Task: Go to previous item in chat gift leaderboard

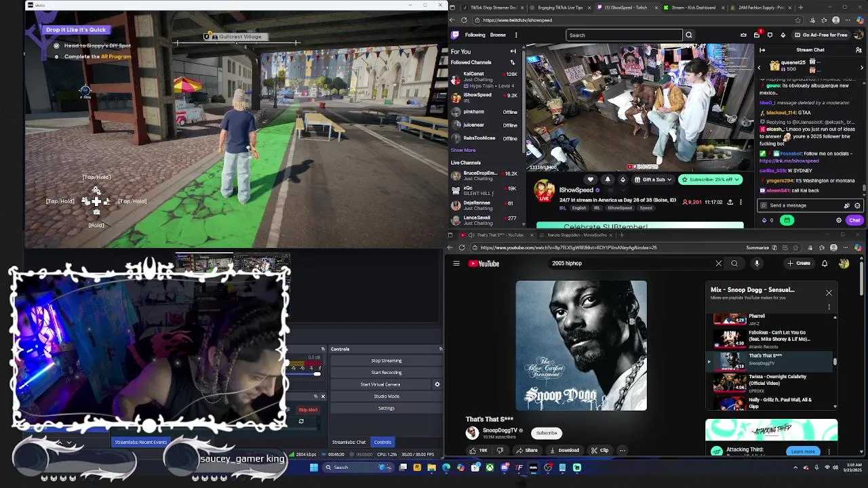Action: point(759,67)
